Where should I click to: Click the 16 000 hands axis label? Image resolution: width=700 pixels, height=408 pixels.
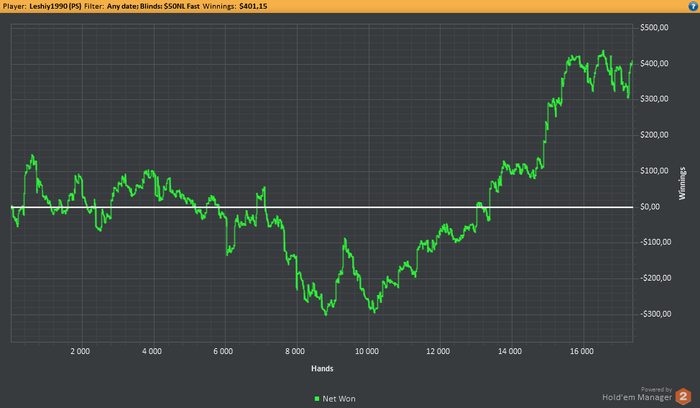coord(582,351)
